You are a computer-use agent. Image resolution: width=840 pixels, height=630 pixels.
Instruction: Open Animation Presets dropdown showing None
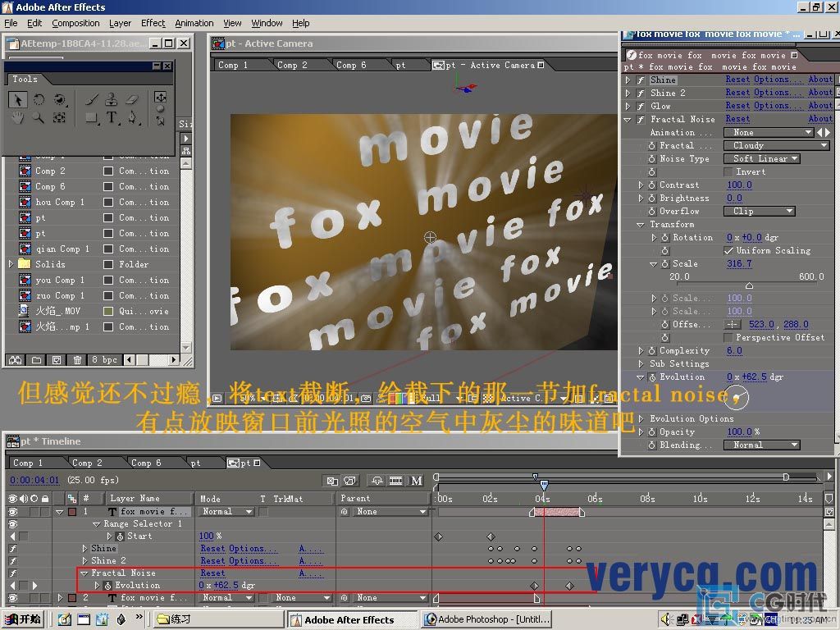tap(769, 132)
